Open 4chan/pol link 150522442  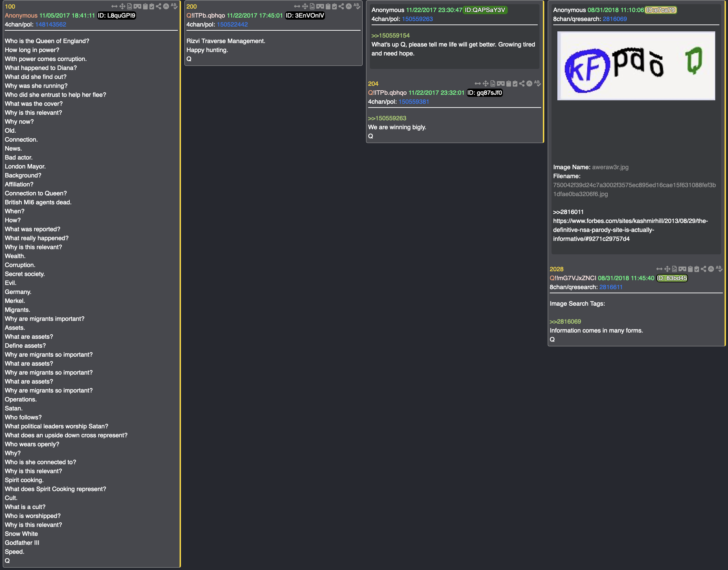232,24
